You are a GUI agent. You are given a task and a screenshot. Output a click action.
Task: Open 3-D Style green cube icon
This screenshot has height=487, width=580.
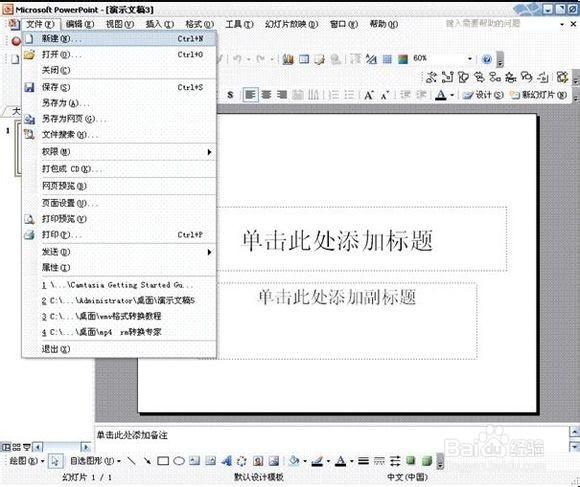point(427,460)
